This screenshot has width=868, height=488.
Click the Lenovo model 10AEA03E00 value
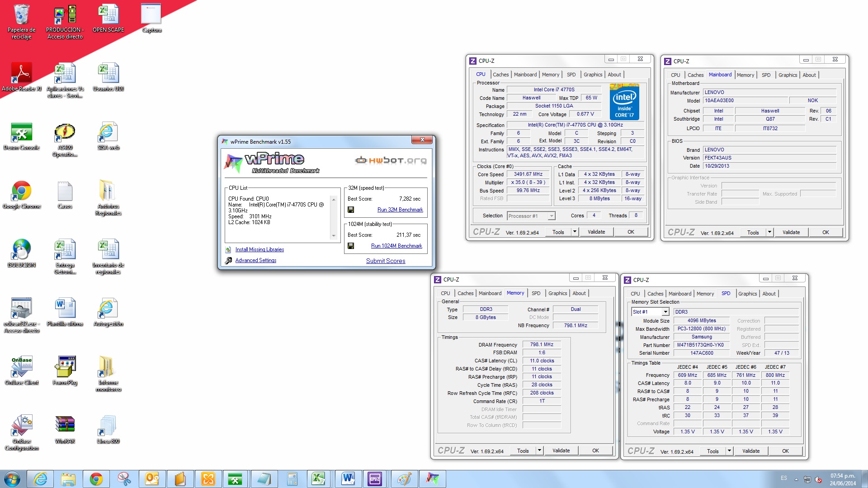point(745,100)
